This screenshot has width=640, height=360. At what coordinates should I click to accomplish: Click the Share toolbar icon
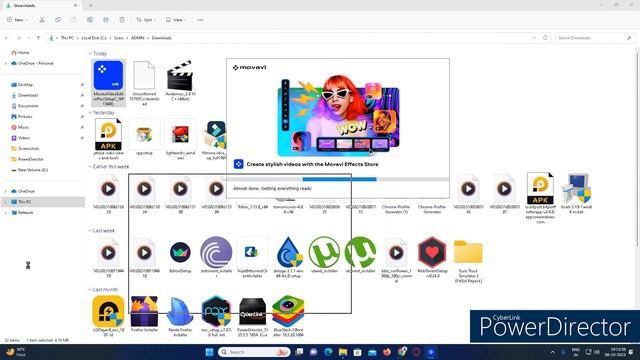(x=106, y=20)
